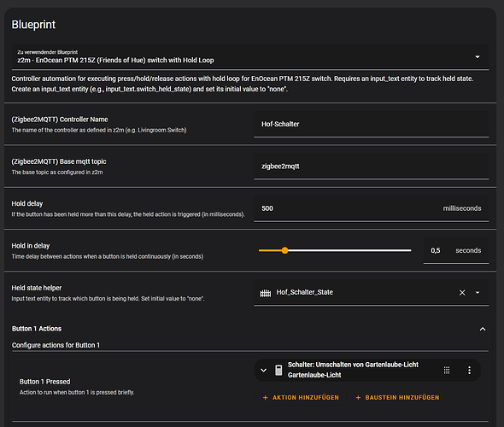Click the Hold in delay seconds value box
The height and width of the screenshot is (427, 504).
click(456, 250)
